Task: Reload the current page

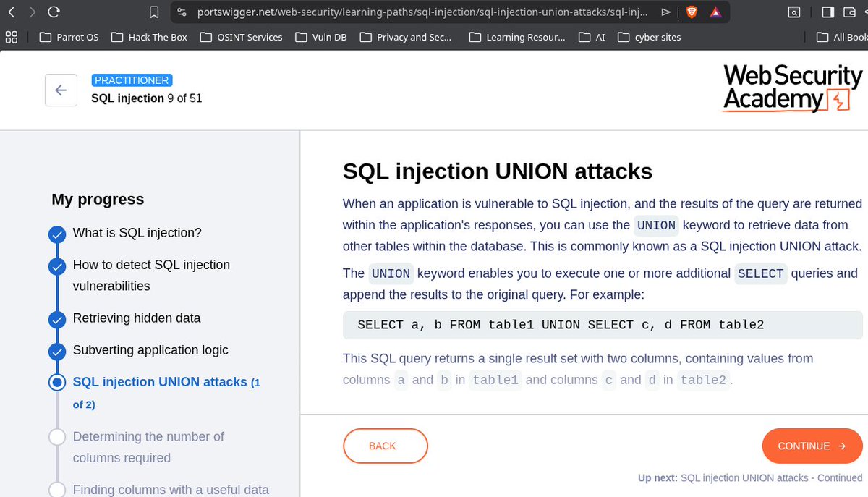Action: [x=54, y=12]
